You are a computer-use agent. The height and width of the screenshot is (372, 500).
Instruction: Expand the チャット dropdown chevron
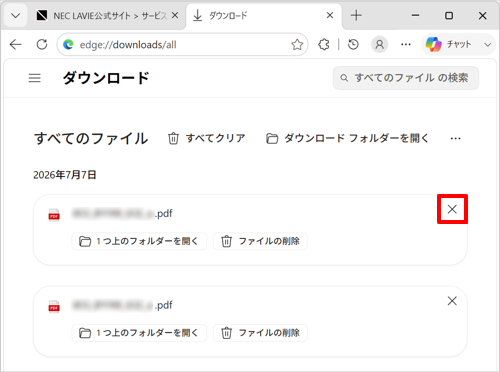coord(488,44)
